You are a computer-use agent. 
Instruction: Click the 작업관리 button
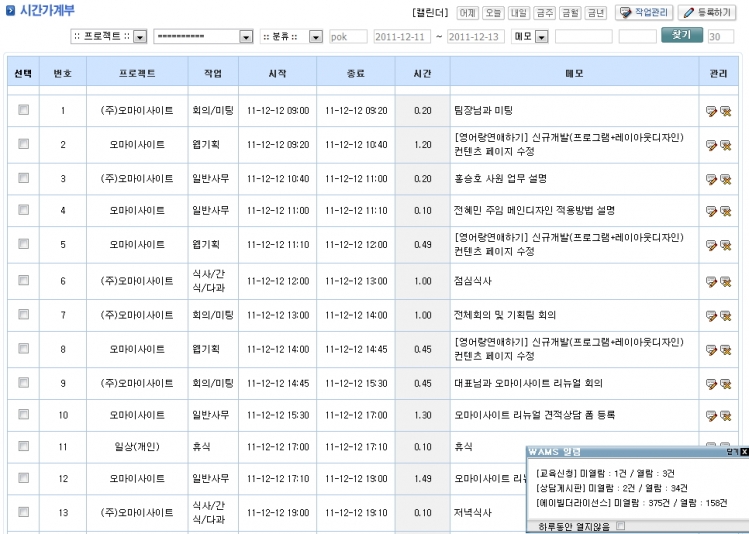(643, 12)
